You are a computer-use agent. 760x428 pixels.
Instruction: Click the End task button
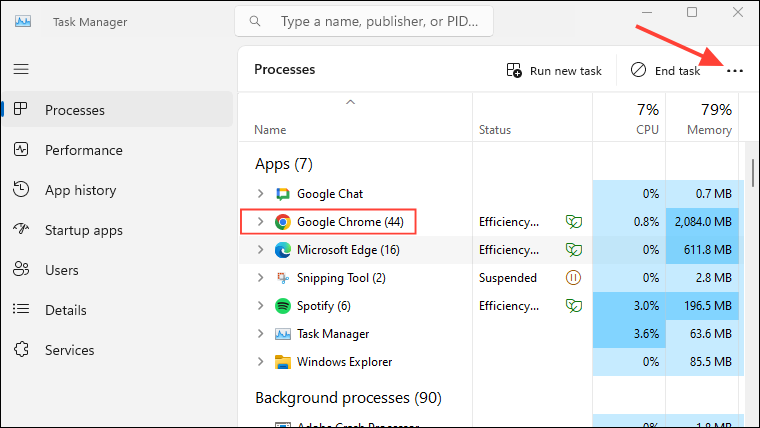coord(665,71)
